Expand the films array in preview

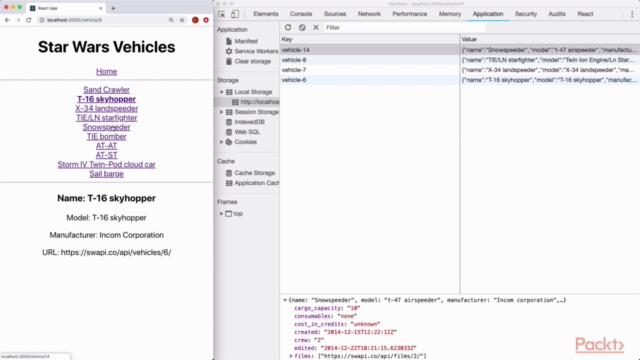click(291, 356)
